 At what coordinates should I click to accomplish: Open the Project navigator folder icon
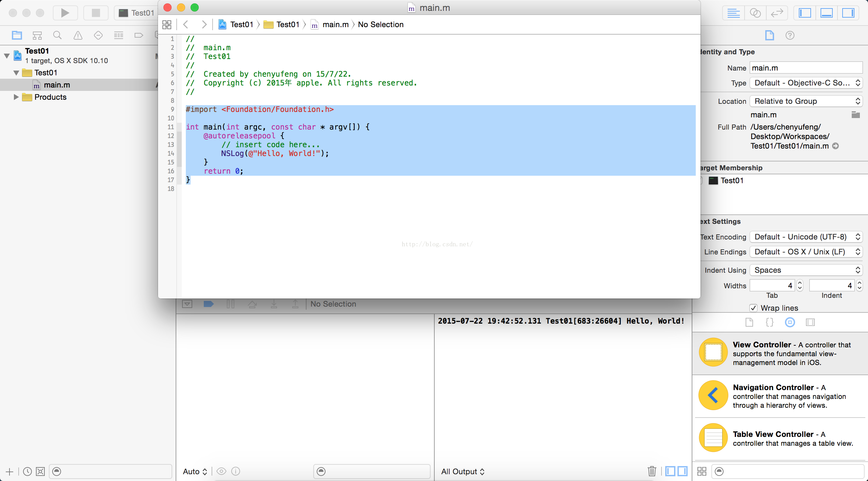pyautogui.click(x=17, y=35)
